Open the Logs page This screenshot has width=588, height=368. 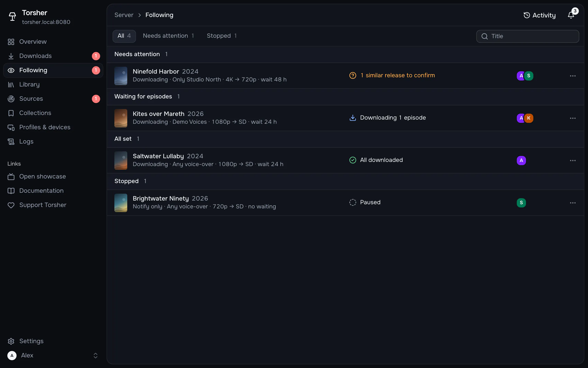tap(53, 141)
